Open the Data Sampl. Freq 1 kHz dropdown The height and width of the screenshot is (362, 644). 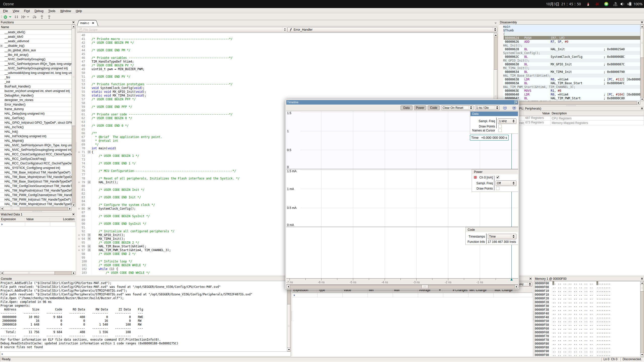(x=507, y=121)
